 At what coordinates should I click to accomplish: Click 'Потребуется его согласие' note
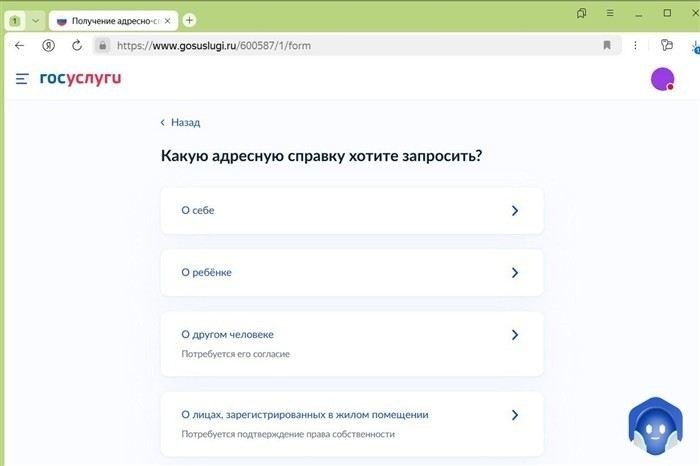(235, 354)
